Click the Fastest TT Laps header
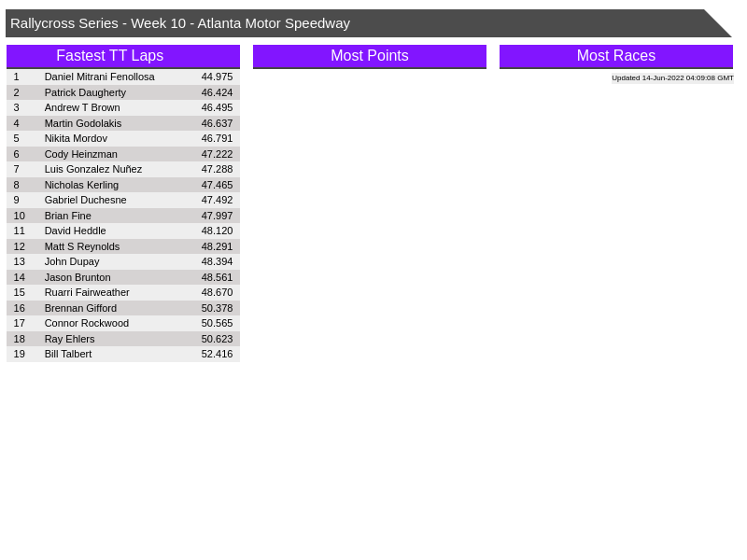 tap(123, 56)
